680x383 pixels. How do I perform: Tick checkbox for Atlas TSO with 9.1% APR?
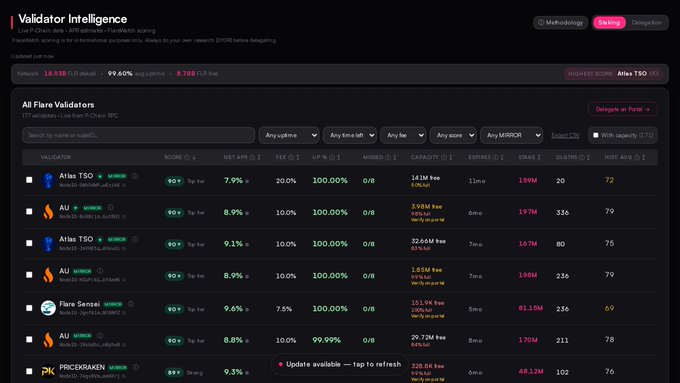pos(29,243)
